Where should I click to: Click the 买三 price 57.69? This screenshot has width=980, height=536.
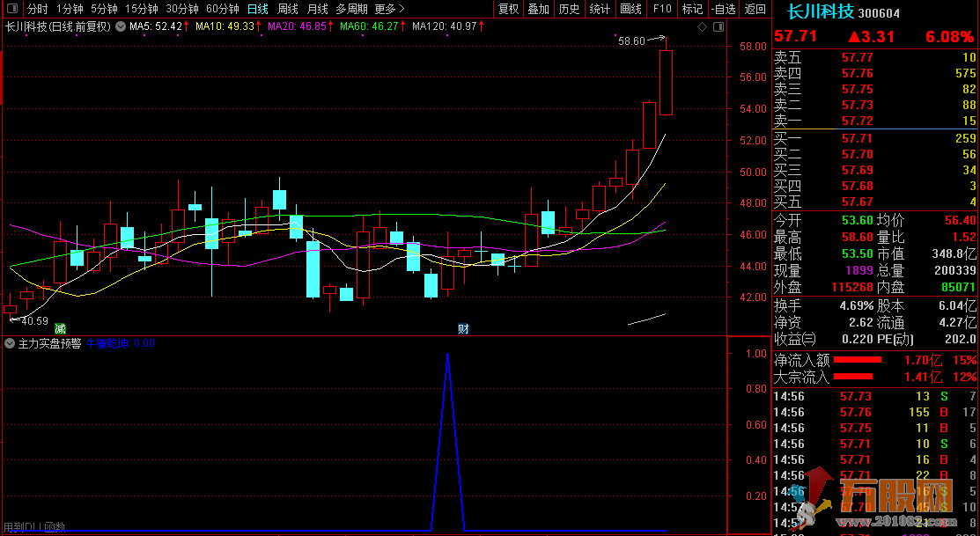pos(858,170)
